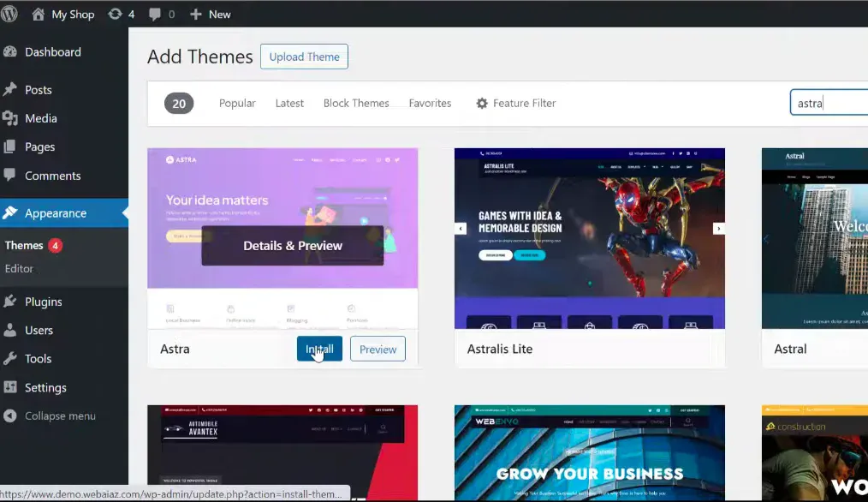868x502 pixels.
Task: Switch to the Popular themes tab
Action: [237, 103]
